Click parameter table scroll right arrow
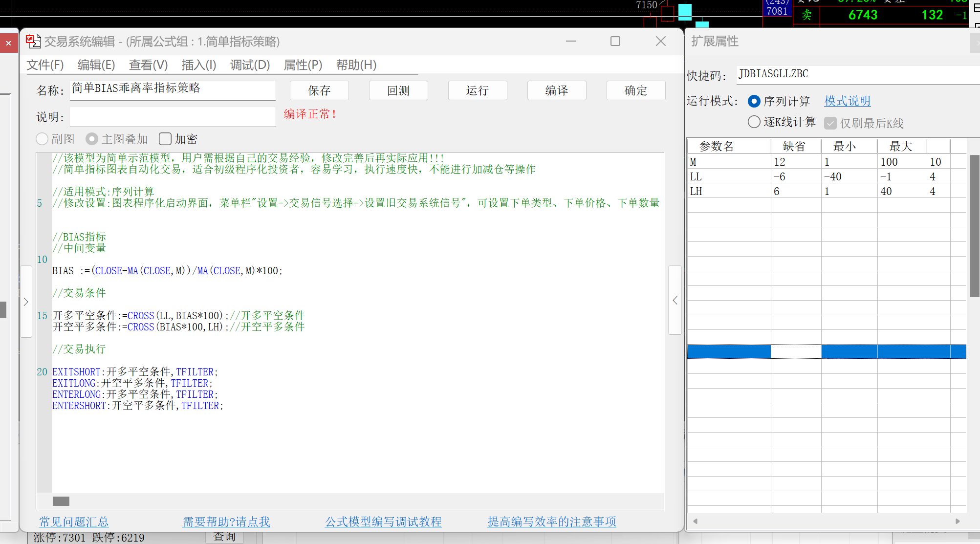The image size is (980, 544). click(x=958, y=521)
